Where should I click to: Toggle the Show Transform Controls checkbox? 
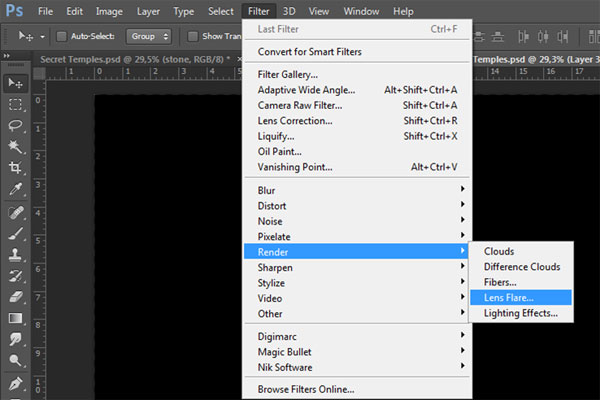(x=191, y=36)
